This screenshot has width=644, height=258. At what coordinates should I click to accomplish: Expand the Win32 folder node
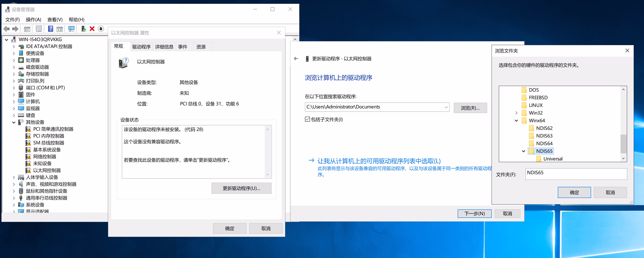tap(516, 113)
